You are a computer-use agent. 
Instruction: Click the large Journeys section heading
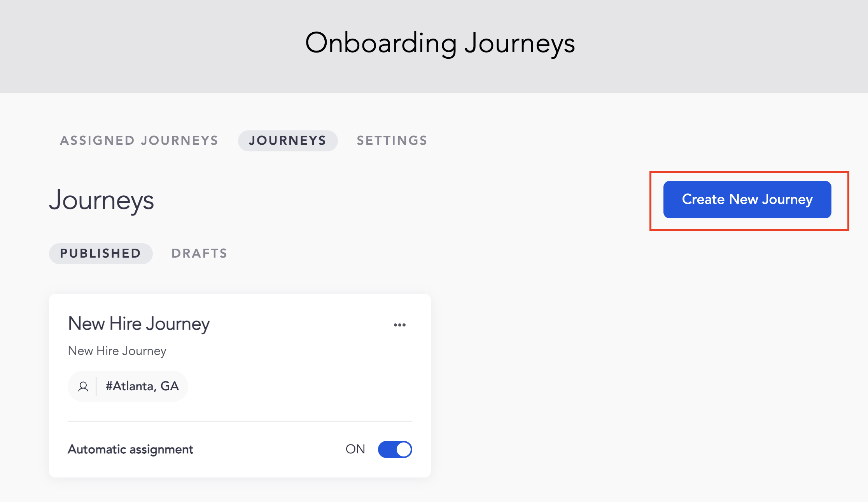point(101,201)
